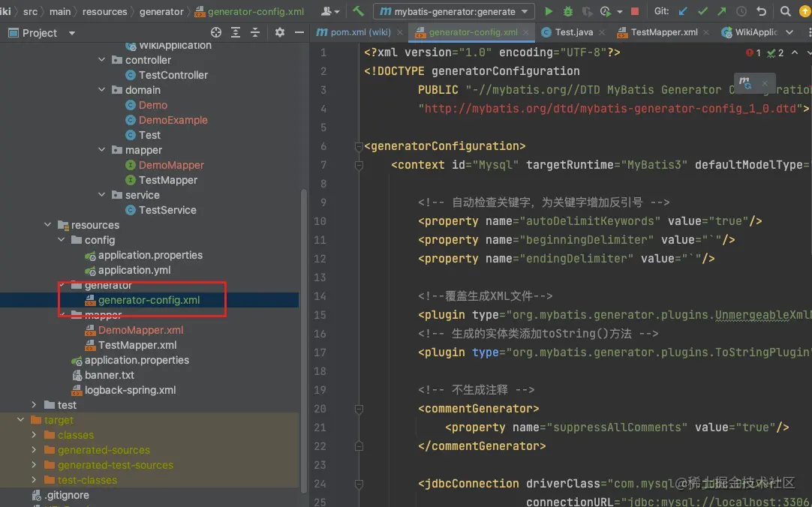Rollback changes with undo arrow icon
The image size is (812, 507).
[x=761, y=10]
